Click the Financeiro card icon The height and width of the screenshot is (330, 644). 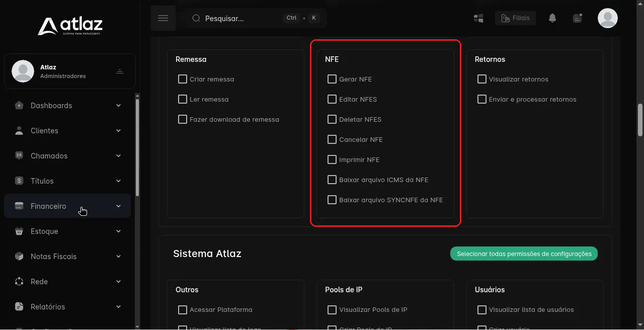tap(19, 206)
